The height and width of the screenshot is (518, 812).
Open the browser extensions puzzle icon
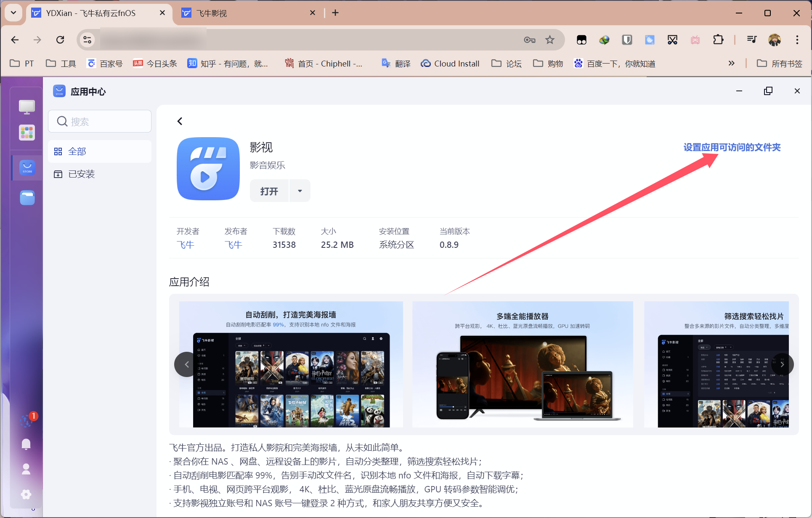[x=718, y=40]
